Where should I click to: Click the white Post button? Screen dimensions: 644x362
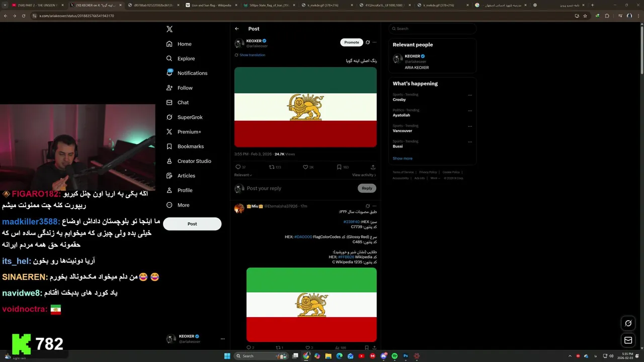[192, 224]
